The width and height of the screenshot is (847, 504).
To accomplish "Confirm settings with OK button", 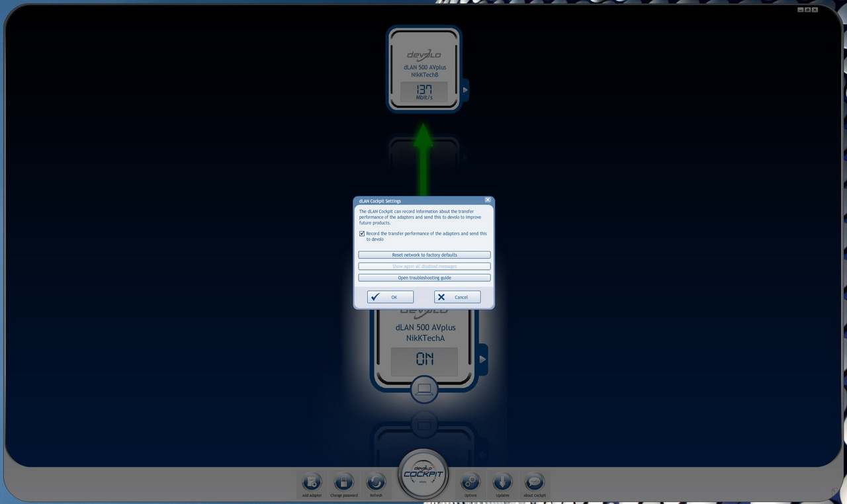I will click(390, 297).
